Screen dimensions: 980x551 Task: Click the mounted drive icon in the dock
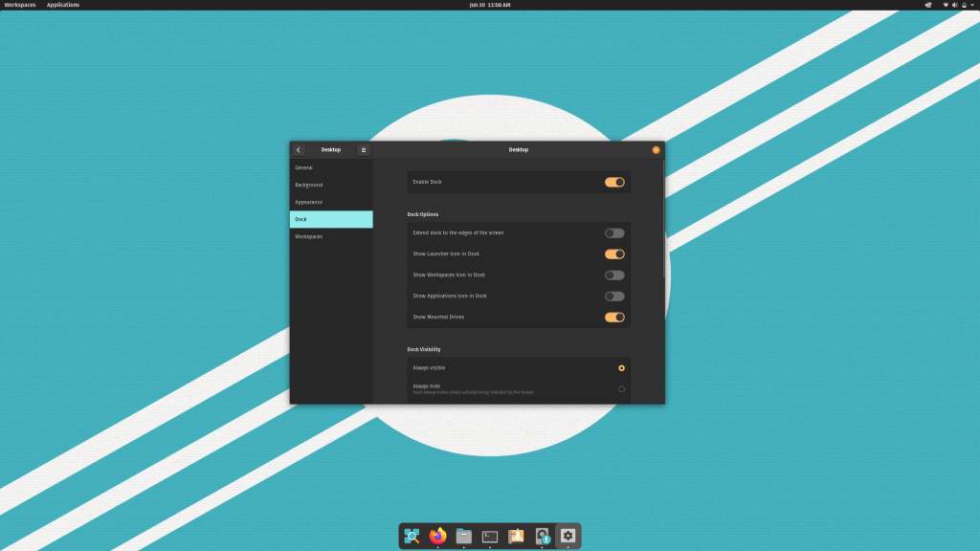[541, 536]
